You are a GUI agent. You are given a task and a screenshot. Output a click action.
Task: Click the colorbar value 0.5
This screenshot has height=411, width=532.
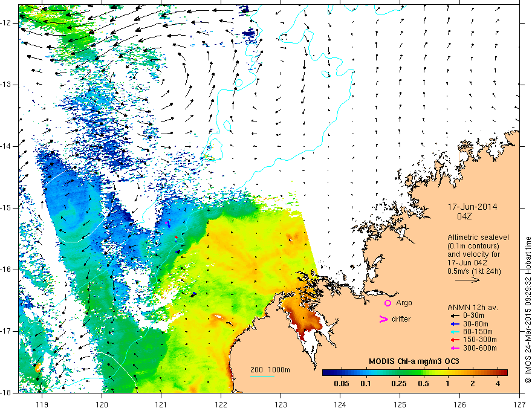click(x=423, y=384)
